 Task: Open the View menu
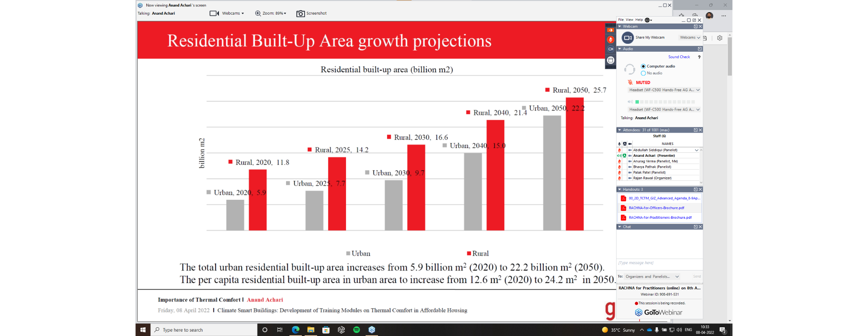coord(629,20)
